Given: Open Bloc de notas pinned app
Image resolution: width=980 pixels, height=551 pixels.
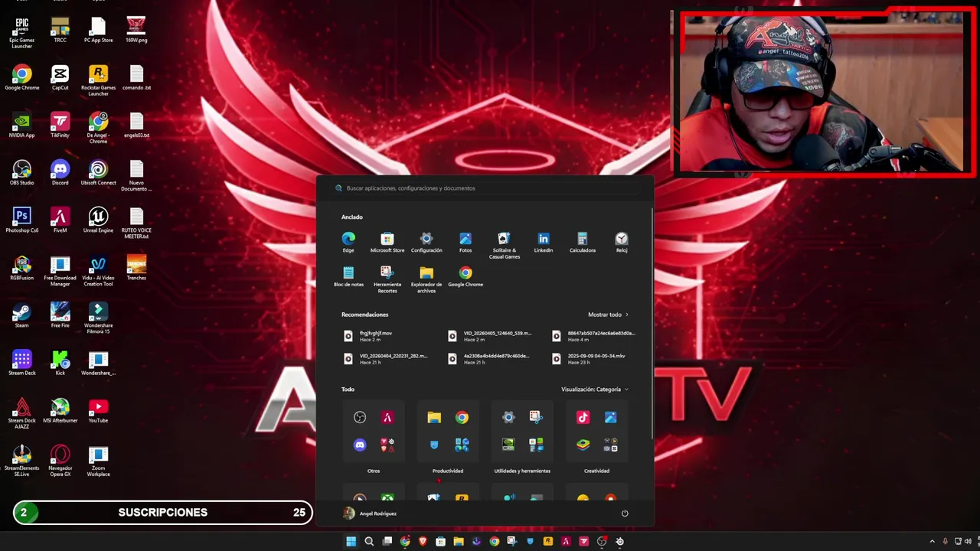Looking at the screenshot, I should (348, 277).
